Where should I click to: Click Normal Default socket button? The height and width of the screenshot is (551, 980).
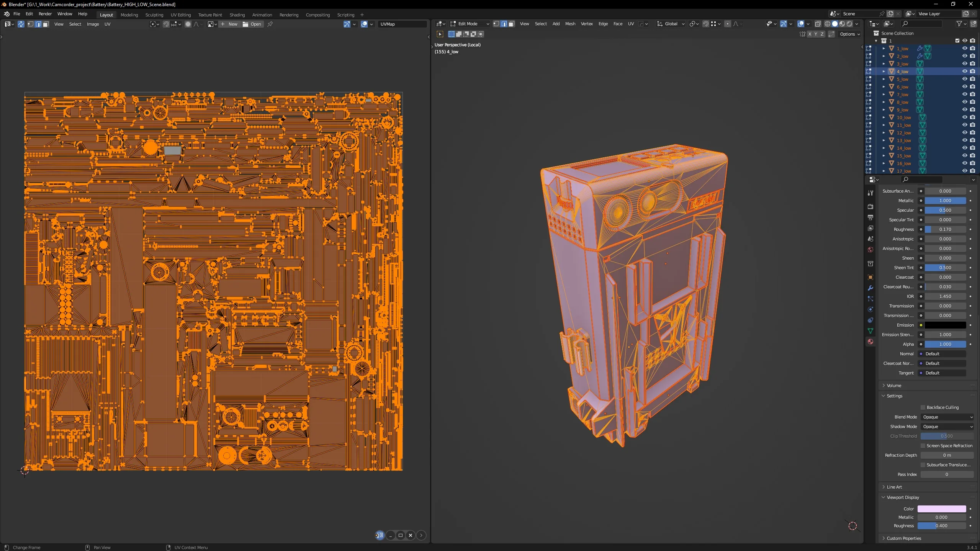942,354
